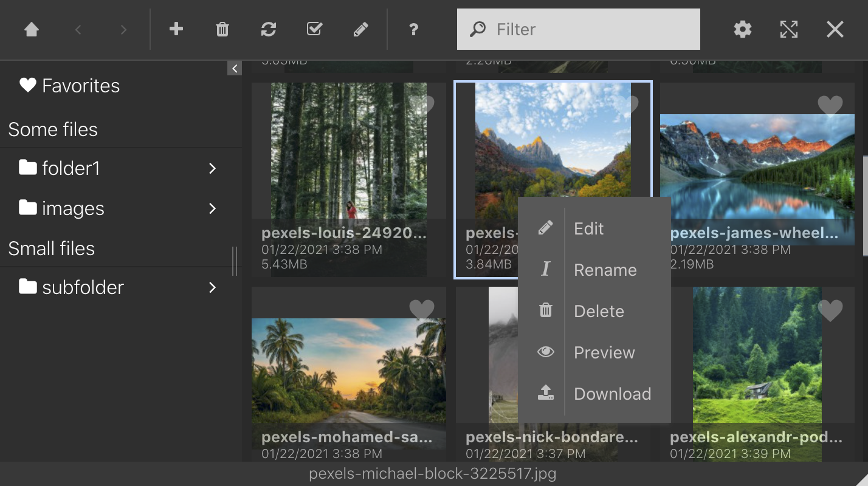Open help with the question mark icon
The width and height of the screenshot is (868, 486).
coord(413,29)
